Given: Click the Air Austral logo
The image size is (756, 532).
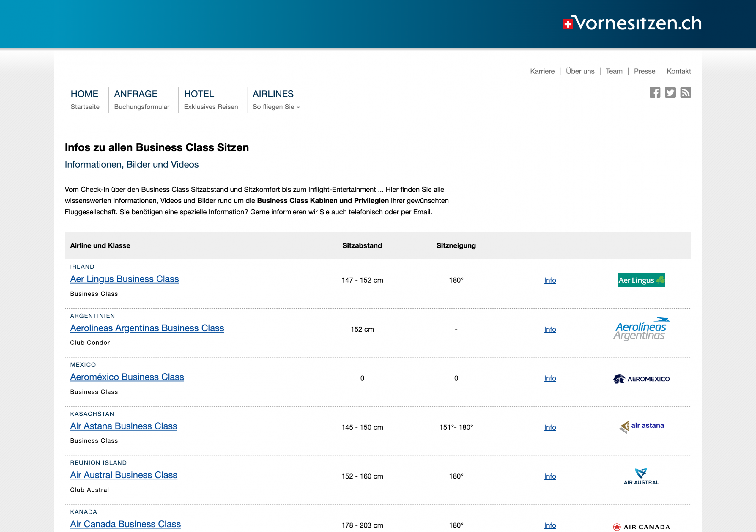Looking at the screenshot, I should click(x=641, y=476).
